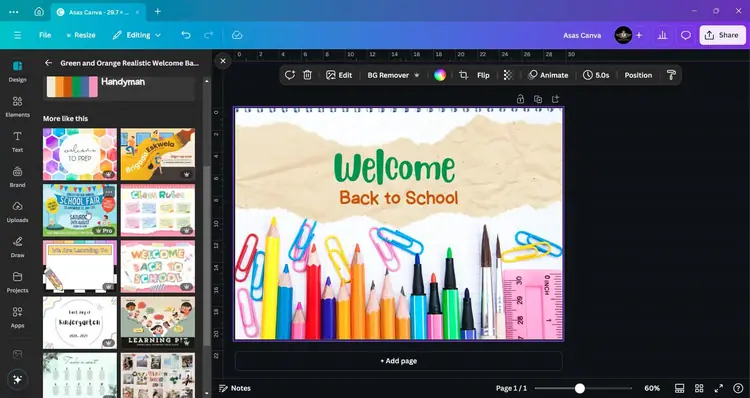Switch to grid view of pages
Image resolution: width=750 pixels, height=398 pixels.
(699, 388)
